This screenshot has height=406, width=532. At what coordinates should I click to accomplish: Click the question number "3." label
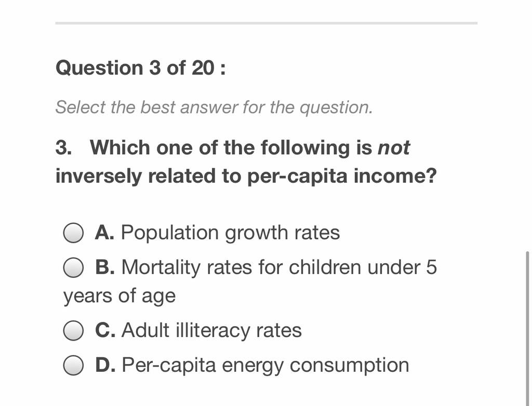pyautogui.click(x=64, y=148)
